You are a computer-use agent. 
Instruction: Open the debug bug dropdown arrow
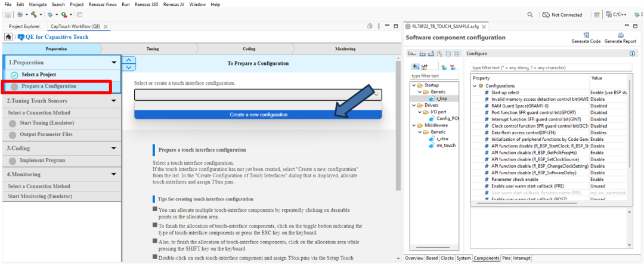click(x=56, y=15)
